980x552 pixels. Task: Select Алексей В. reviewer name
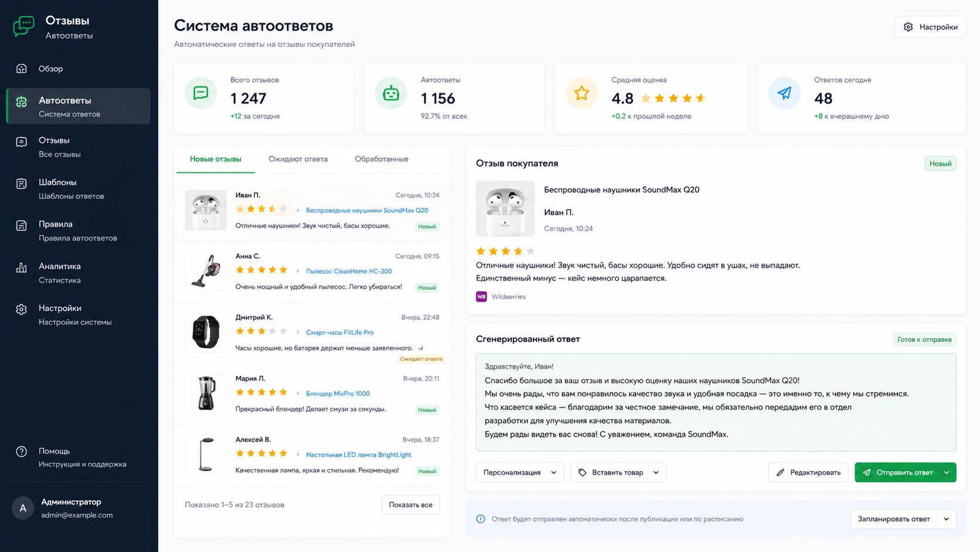click(x=253, y=439)
